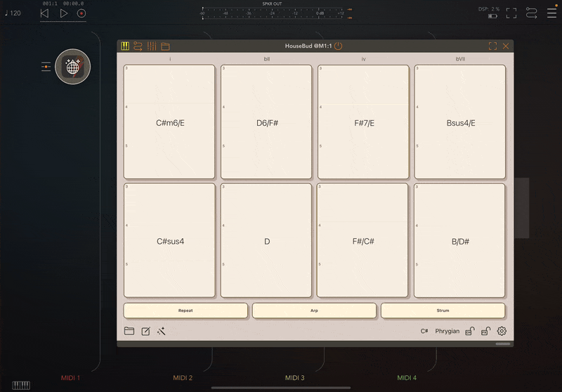562x392 pixels.
Task: Trigger the F#/C# chord pad
Action: (362, 240)
